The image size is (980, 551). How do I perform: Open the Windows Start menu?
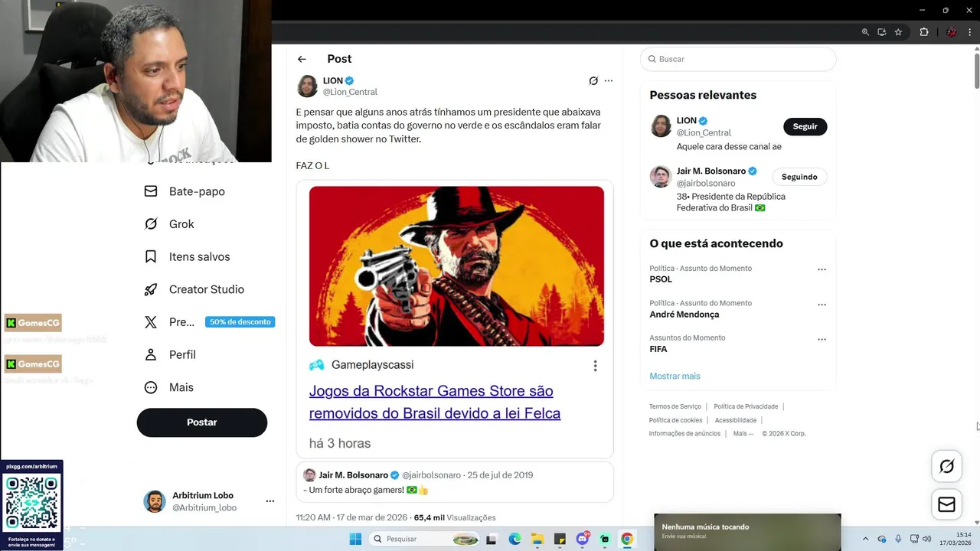[355, 539]
